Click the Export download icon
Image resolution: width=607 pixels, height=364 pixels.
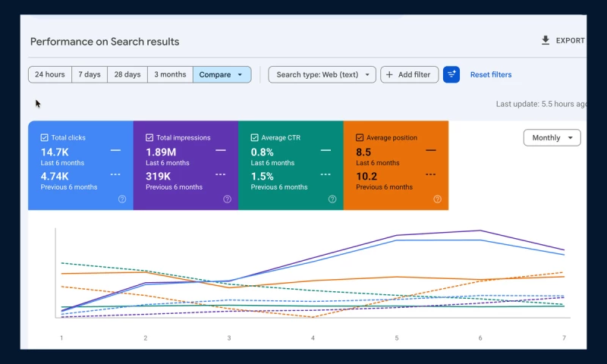tap(546, 40)
